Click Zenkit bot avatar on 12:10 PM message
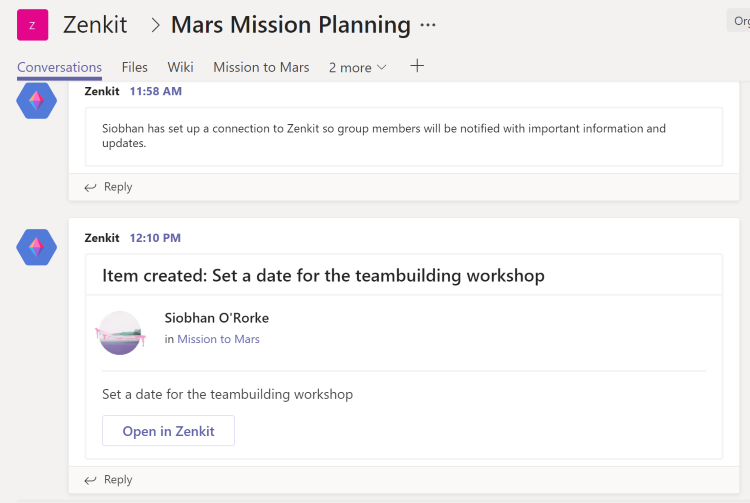The width and height of the screenshot is (750, 503). click(36, 247)
